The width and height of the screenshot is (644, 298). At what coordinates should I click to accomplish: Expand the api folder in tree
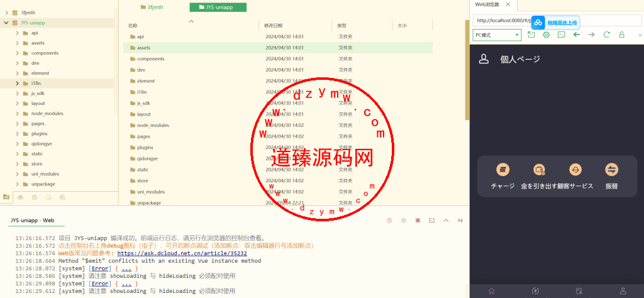pos(17,33)
